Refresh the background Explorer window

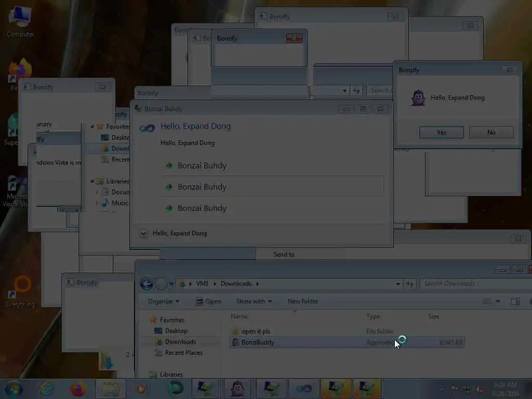356,90
